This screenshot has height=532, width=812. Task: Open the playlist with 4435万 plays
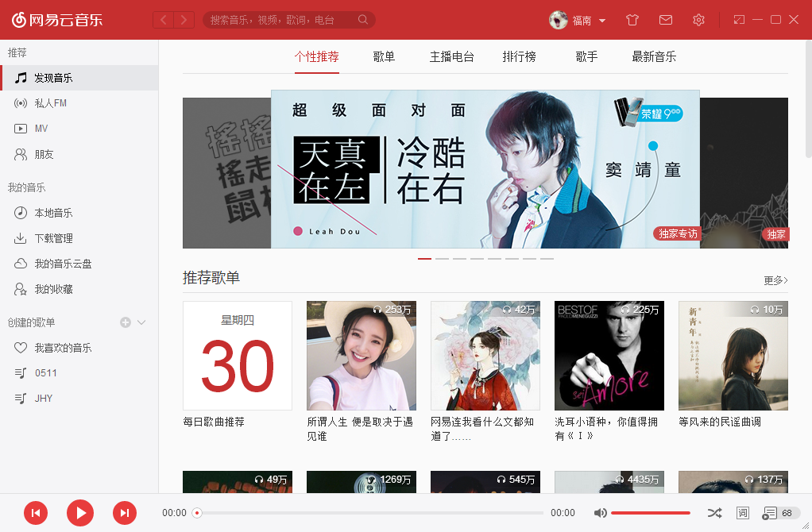(x=609, y=482)
